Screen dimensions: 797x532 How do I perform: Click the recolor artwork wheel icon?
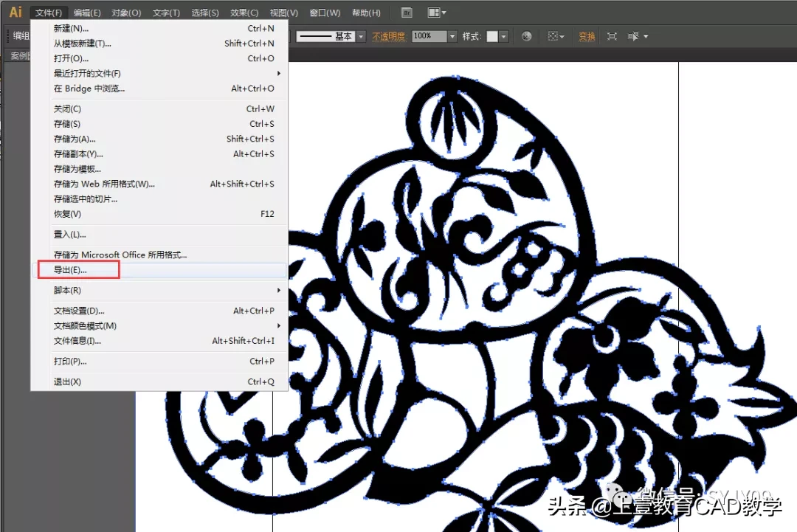coord(527,36)
